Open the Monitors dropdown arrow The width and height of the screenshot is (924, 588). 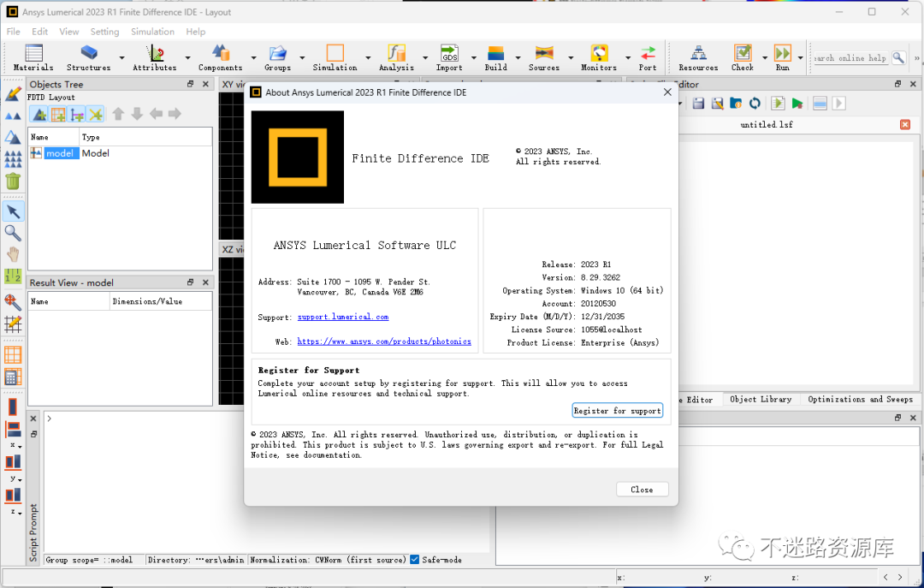coord(628,58)
